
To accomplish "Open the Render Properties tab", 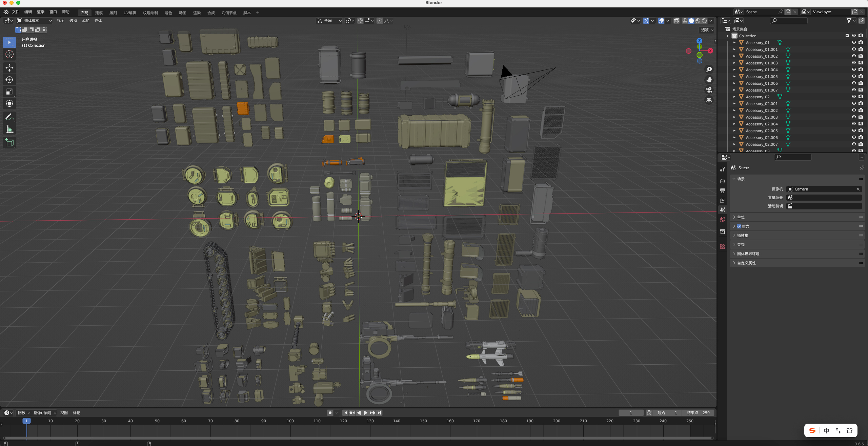I will (x=723, y=181).
